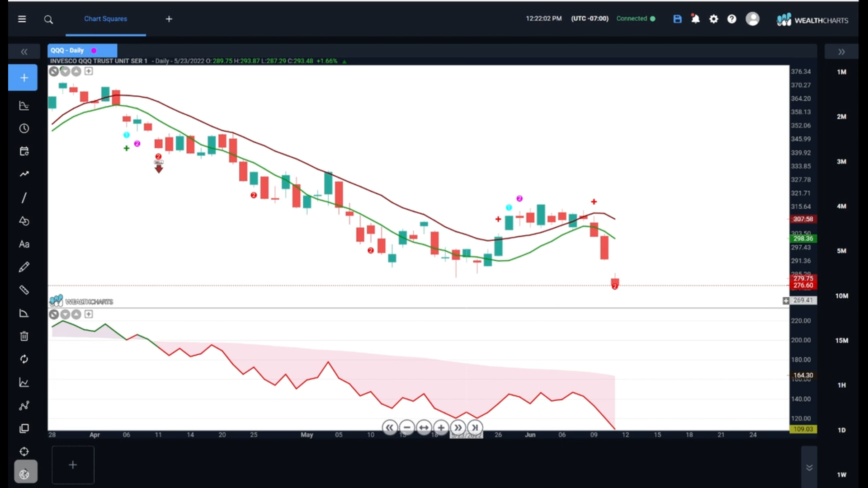Select the 3M timeframe
Screen dimensions: 868x488
(841, 161)
